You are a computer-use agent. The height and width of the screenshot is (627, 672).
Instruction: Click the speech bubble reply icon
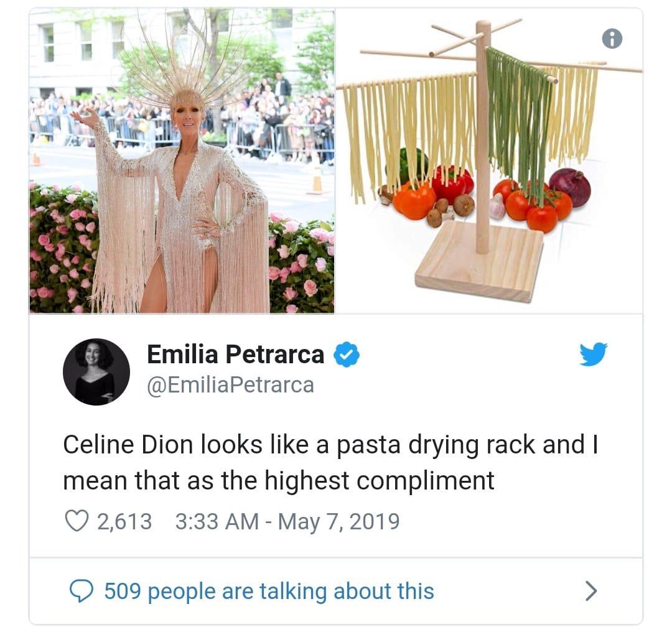click(81, 590)
